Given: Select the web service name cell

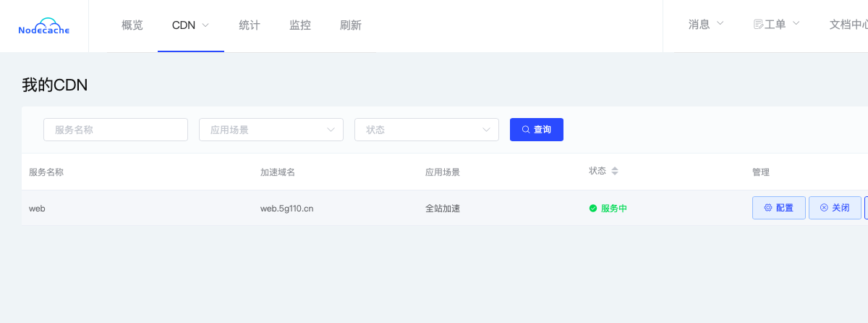Looking at the screenshot, I should [x=38, y=209].
